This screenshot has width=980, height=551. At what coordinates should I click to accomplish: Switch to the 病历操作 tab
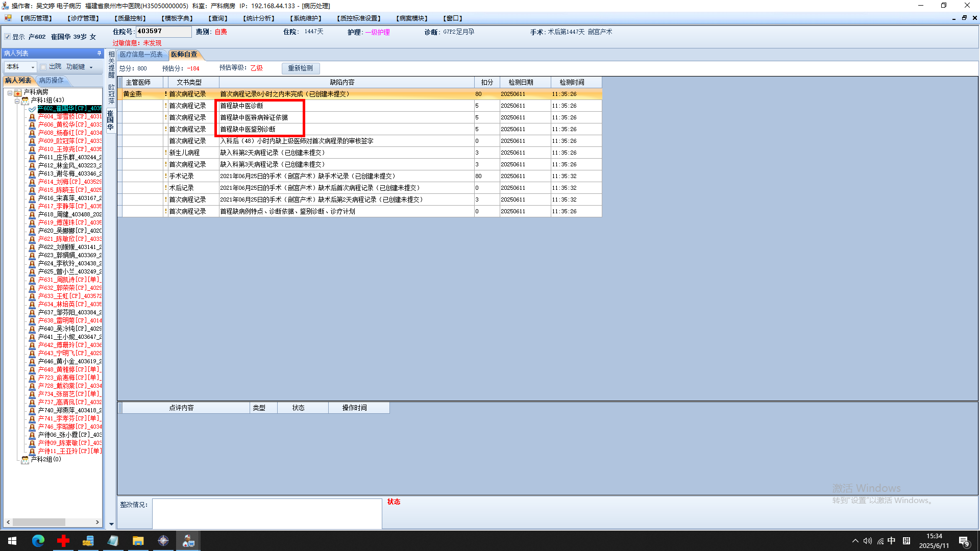click(x=52, y=81)
